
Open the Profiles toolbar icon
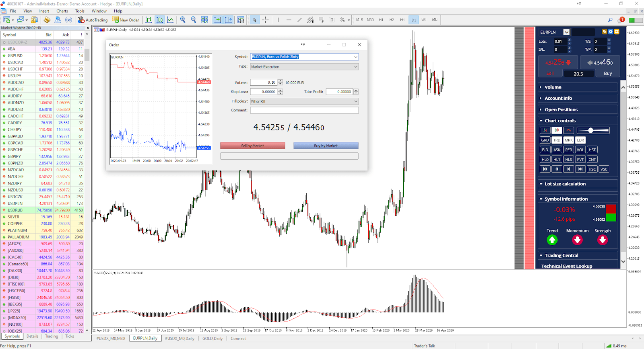pos(21,20)
